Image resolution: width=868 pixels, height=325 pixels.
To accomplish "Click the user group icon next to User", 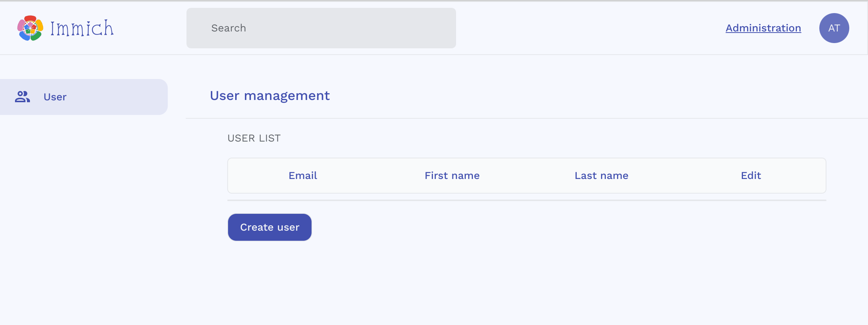I will coord(22,97).
